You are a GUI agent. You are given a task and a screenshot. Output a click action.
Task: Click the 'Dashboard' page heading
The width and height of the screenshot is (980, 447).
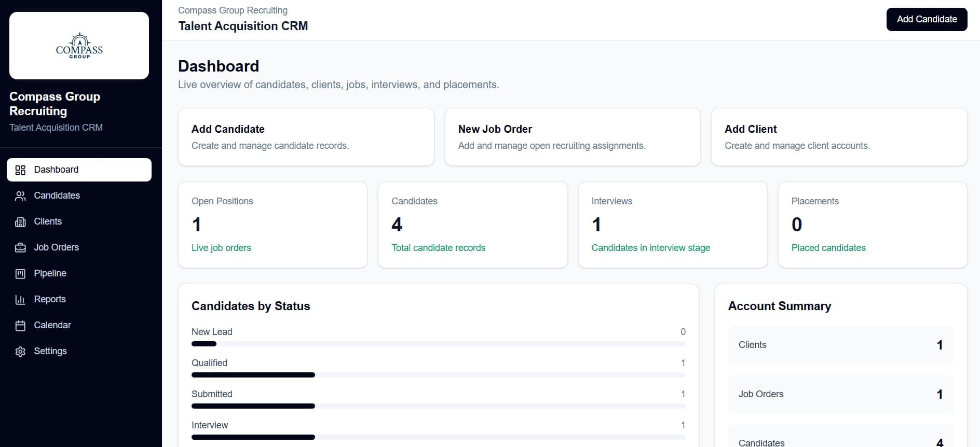point(219,66)
